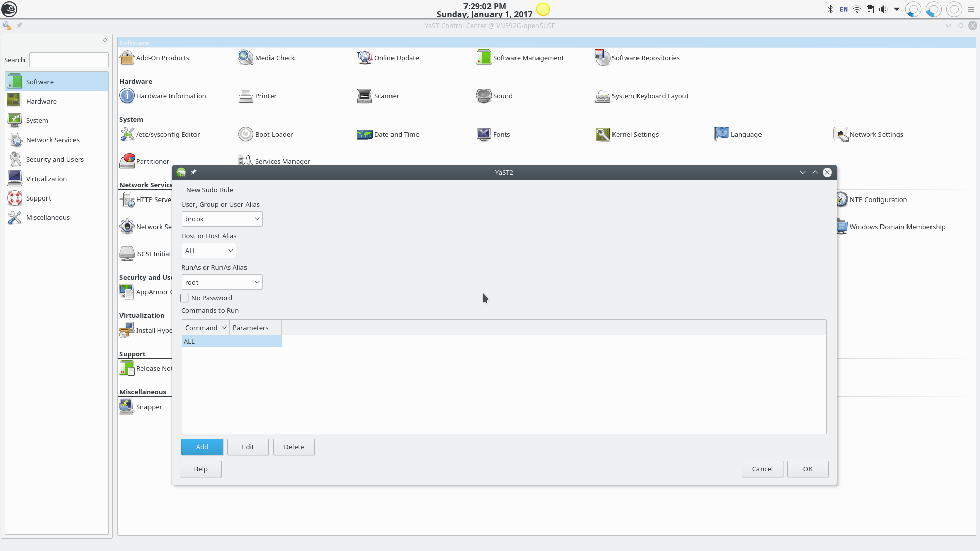Open Online Update
The image size is (980, 551).
tap(388, 58)
